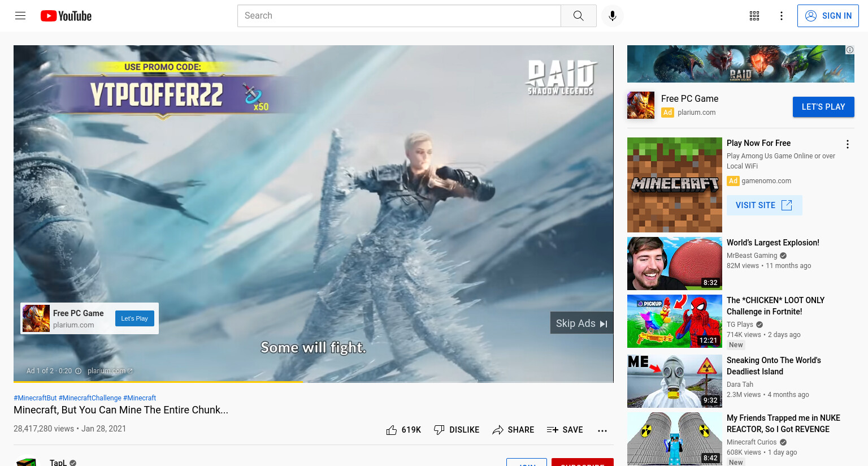This screenshot has width=868, height=466.
Task: Click the search magnifier button
Action: [x=578, y=16]
